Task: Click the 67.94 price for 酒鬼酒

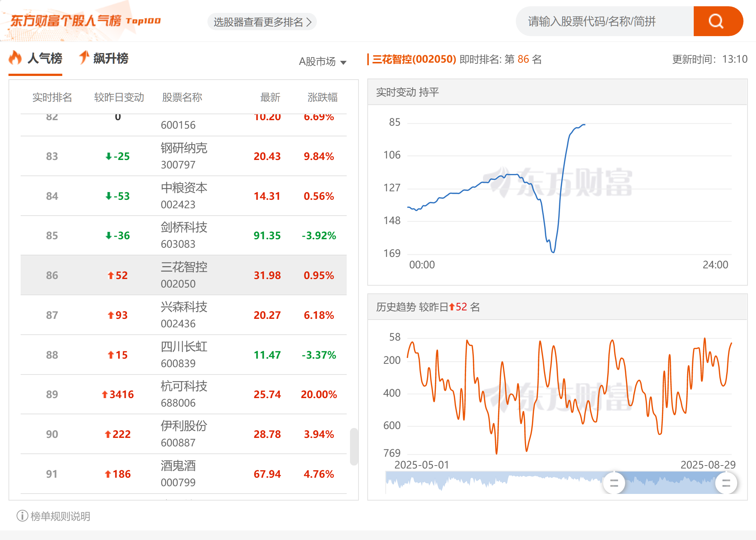Action: click(267, 474)
